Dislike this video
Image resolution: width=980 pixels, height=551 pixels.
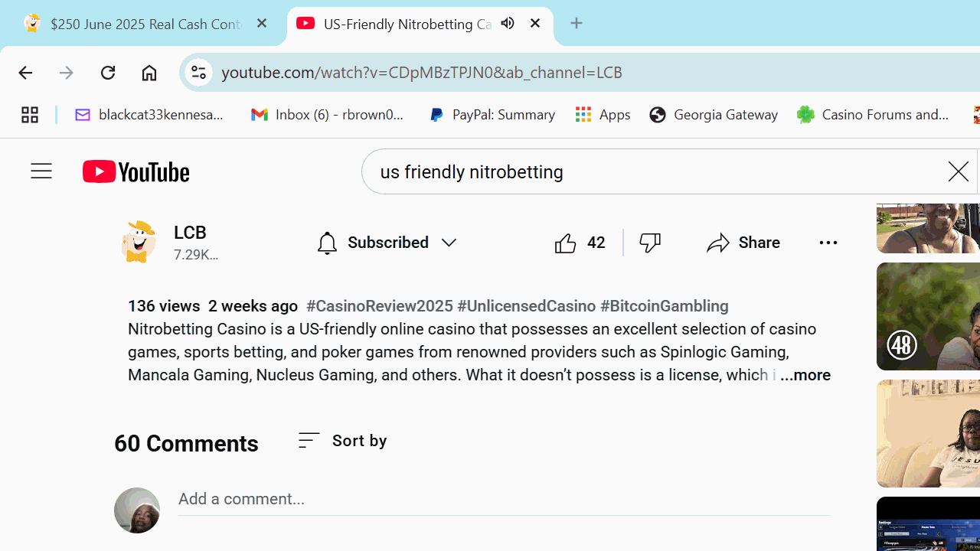point(651,243)
